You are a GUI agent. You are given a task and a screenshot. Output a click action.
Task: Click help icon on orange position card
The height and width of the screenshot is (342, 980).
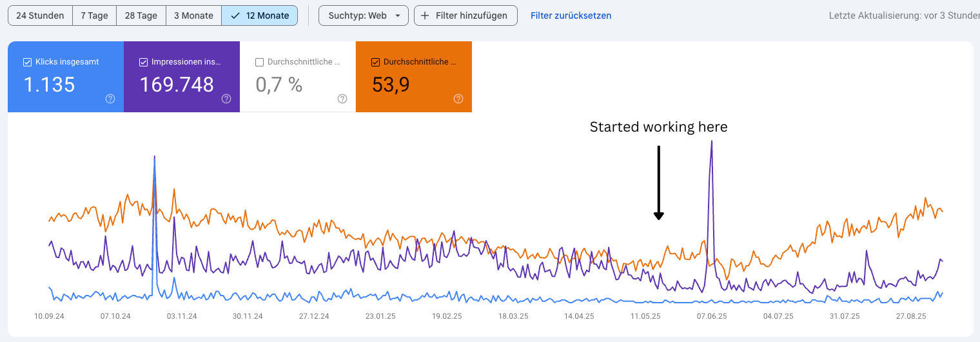click(x=458, y=99)
